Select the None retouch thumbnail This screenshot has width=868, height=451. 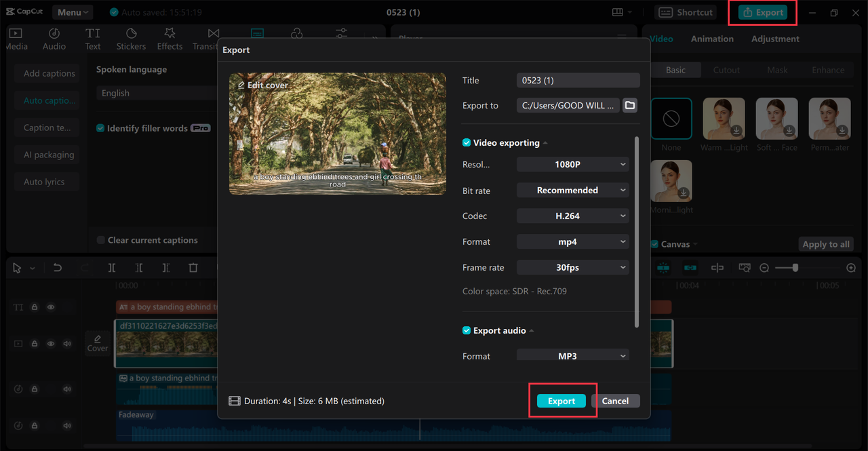coord(671,119)
